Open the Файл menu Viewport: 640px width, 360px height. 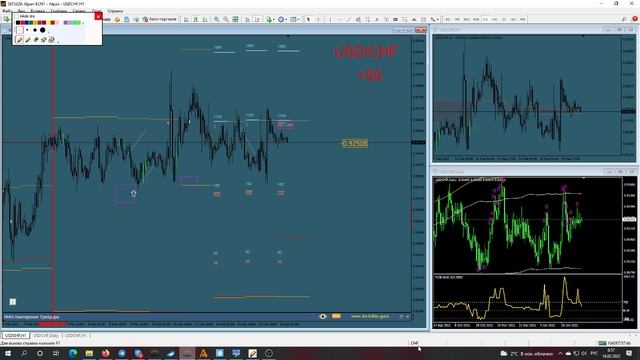[7, 11]
